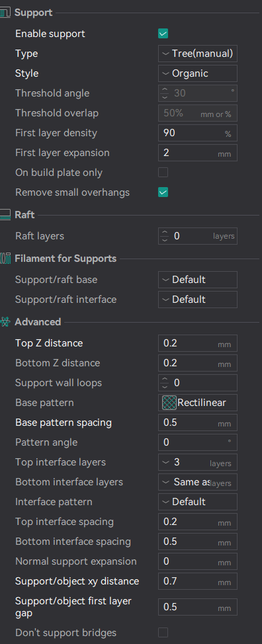
Task: Click the Advanced section heading
Action: click(x=38, y=322)
